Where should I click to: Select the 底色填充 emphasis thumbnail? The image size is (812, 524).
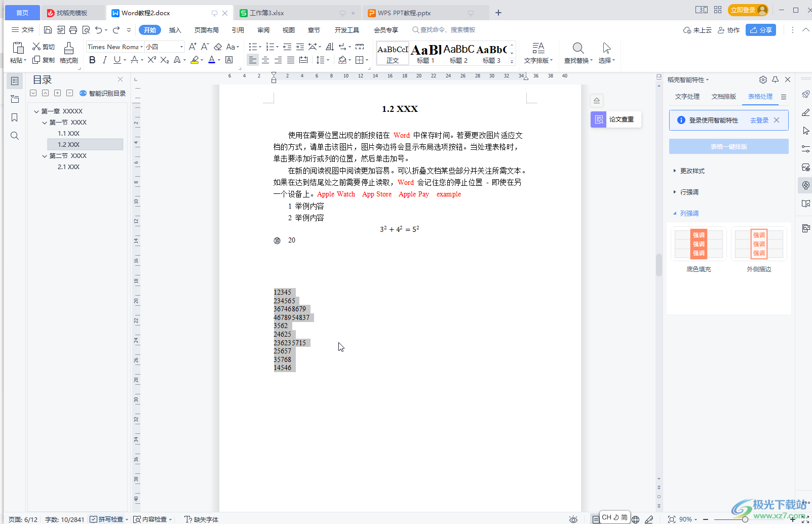699,244
